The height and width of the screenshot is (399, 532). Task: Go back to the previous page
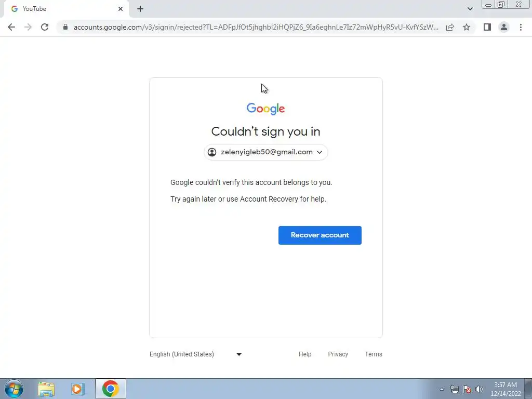(11, 27)
